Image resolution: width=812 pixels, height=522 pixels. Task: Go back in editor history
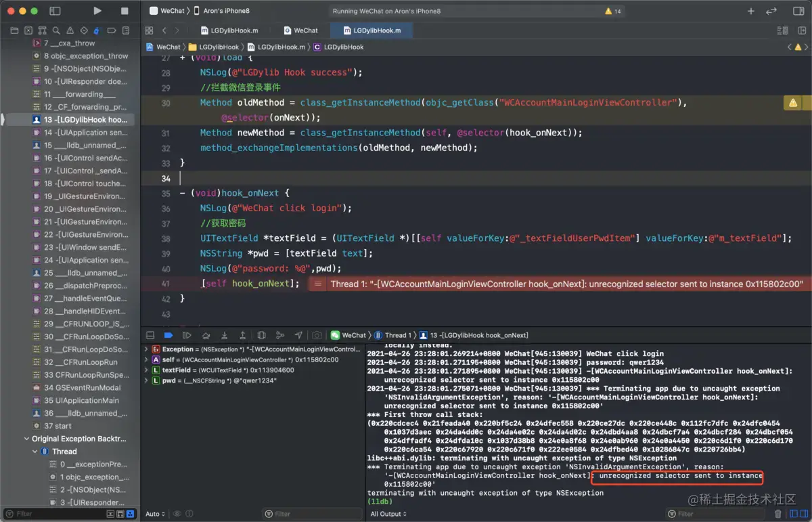click(164, 30)
